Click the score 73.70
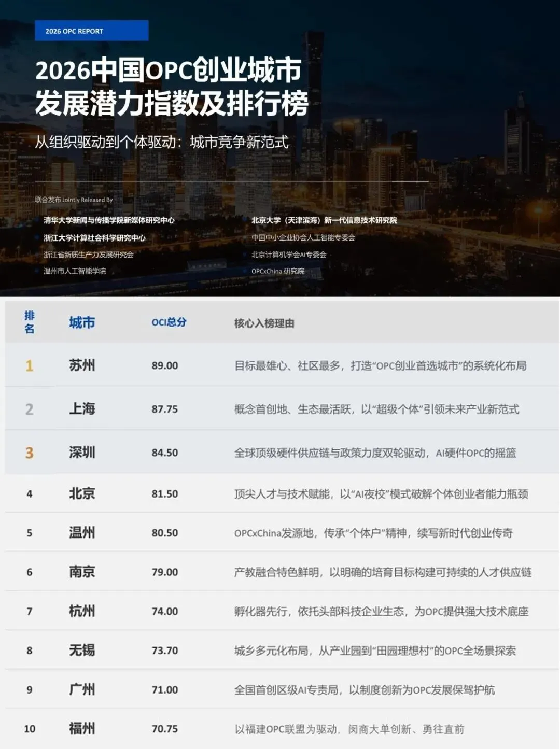The height and width of the screenshot is (749, 560). click(x=165, y=651)
